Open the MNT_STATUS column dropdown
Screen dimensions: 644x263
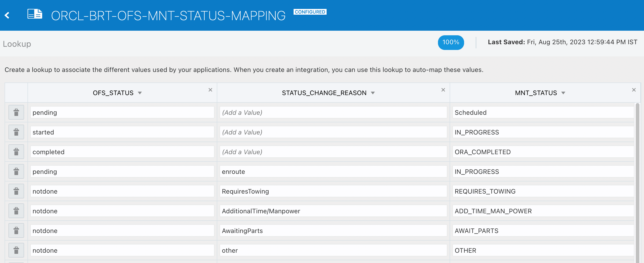(563, 93)
